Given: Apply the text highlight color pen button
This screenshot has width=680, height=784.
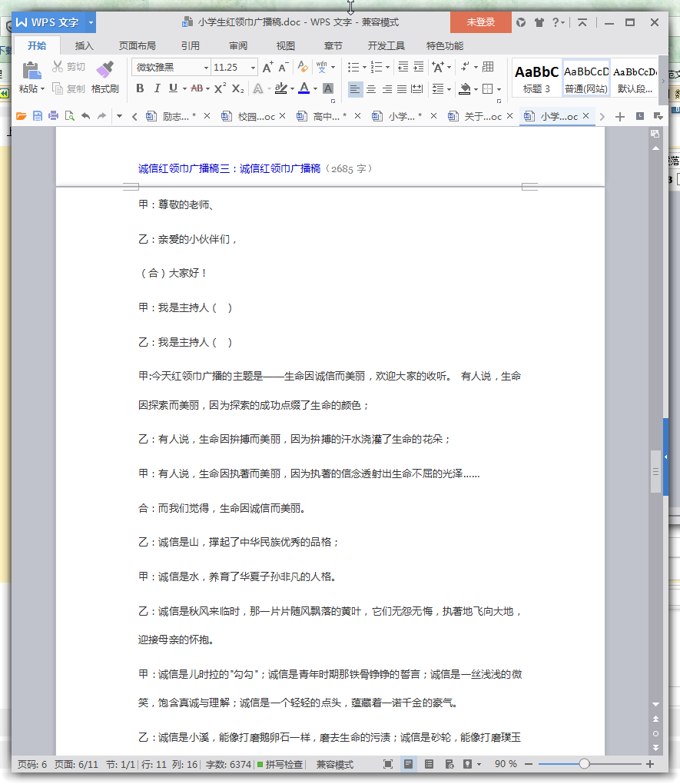Looking at the screenshot, I should [281, 89].
